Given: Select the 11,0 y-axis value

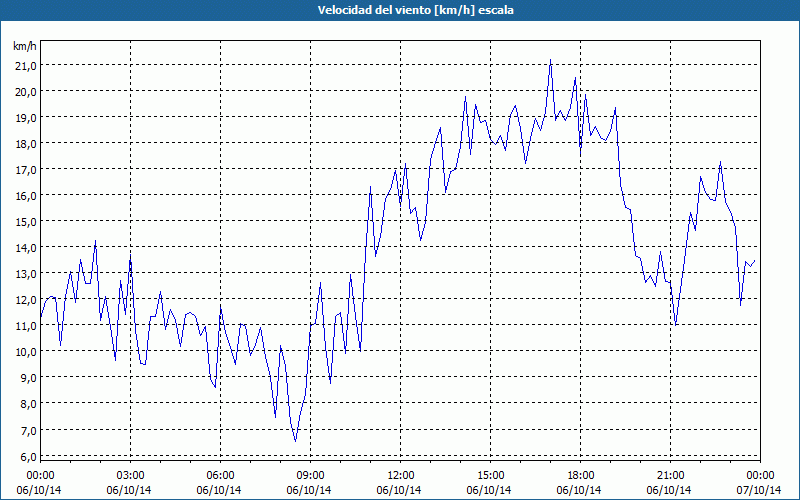Looking at the screenshot, I should click(x=25, y=326).
